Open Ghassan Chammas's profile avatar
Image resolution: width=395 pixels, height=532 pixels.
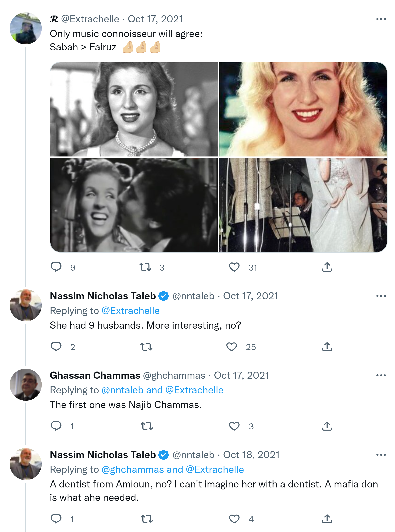coord(26,385)
